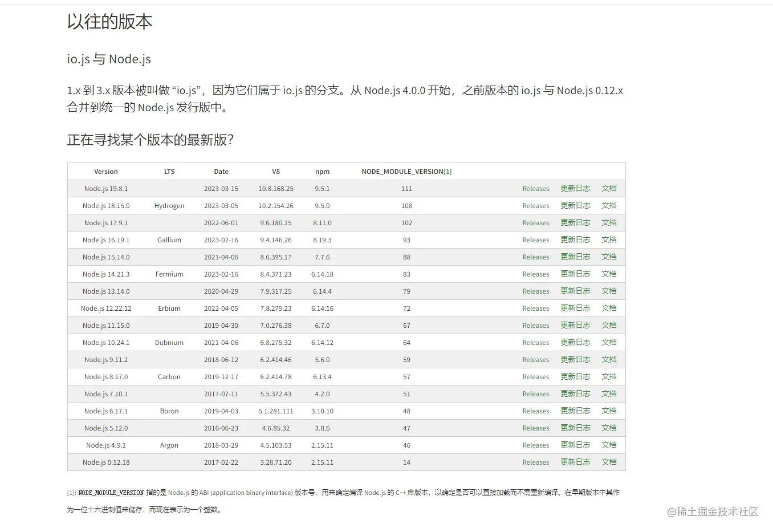Open 文档 for Node.js 5.12.0
The width and height of the screenshot is (773, 532).
[609, 428]
